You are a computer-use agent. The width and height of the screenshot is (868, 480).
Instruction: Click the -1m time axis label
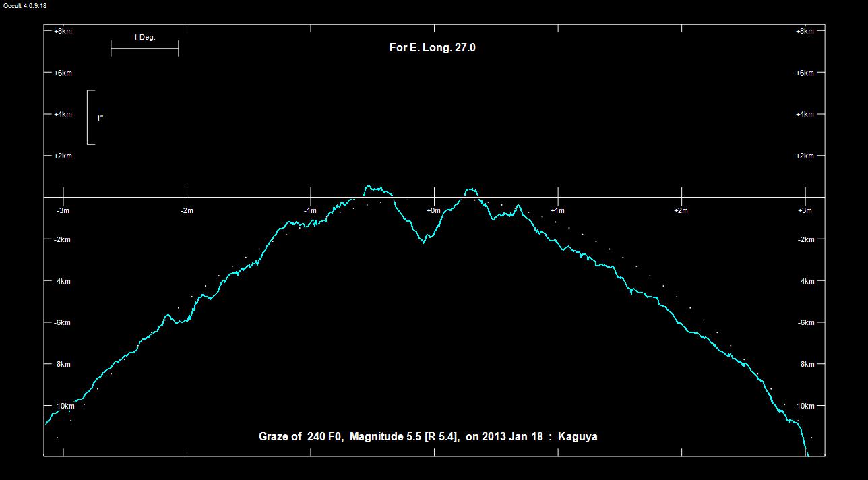[x=310, y=210]
